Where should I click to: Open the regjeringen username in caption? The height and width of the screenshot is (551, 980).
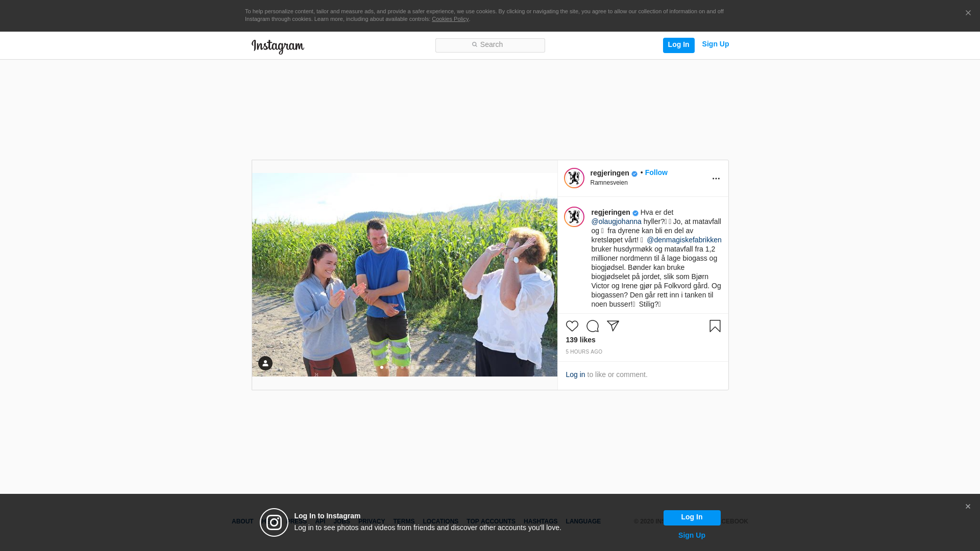pos(610,212)
